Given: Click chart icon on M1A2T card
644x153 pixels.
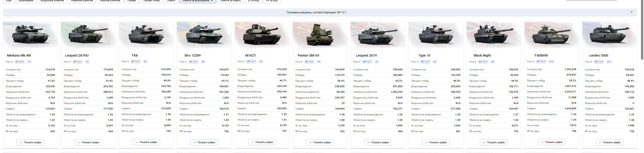Looking at the screenshot, I should (x=252, y=142).
